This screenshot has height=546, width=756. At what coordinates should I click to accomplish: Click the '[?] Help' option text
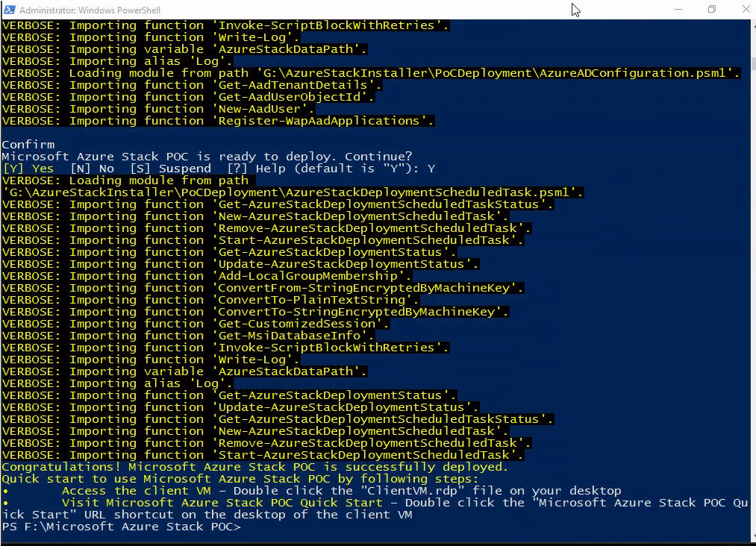255,169
